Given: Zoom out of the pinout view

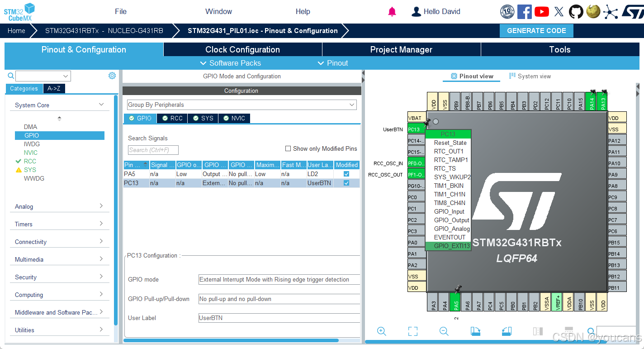Looking at the screenshot, I should coord(444,331).
